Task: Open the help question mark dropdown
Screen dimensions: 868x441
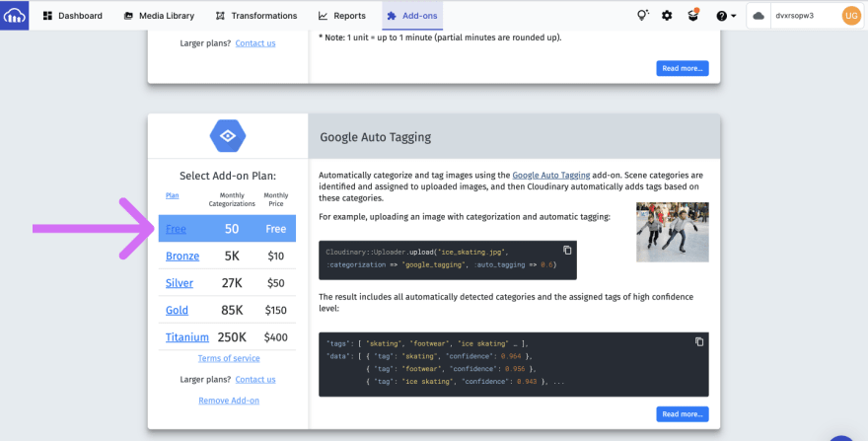Action: pos(726,16)
